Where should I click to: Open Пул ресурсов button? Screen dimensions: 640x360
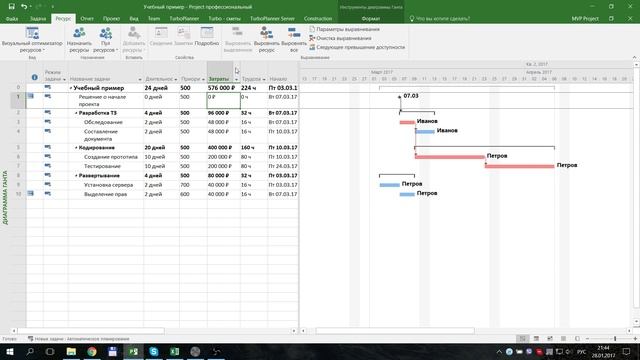point(105,40)
